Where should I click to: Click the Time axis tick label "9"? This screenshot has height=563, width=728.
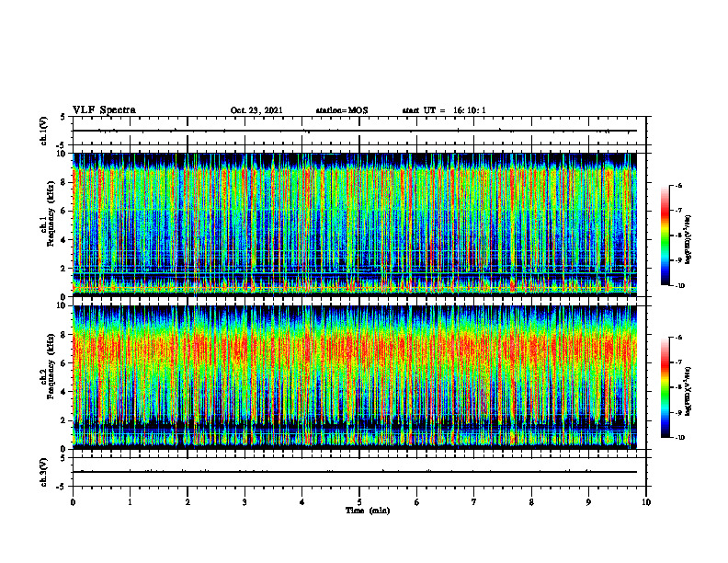coord(588,502)
